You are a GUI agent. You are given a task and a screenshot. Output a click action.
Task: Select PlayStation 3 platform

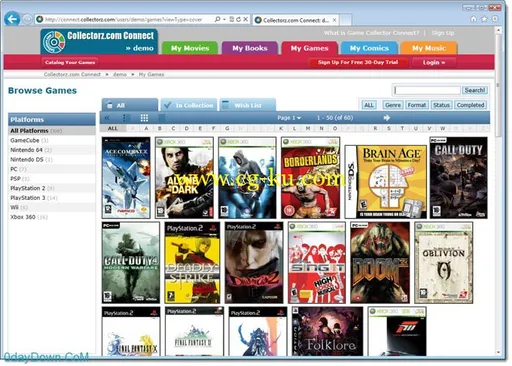(52, 198)
